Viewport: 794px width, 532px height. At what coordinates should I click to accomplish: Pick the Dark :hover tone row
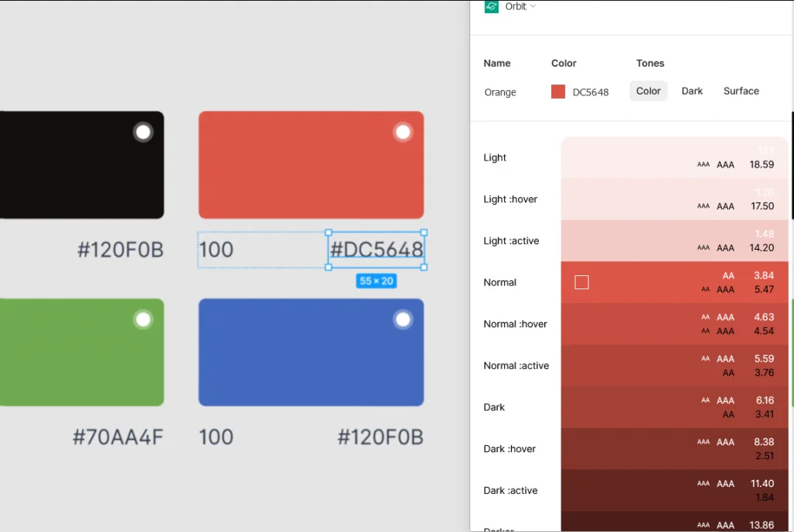click(673, 449)
